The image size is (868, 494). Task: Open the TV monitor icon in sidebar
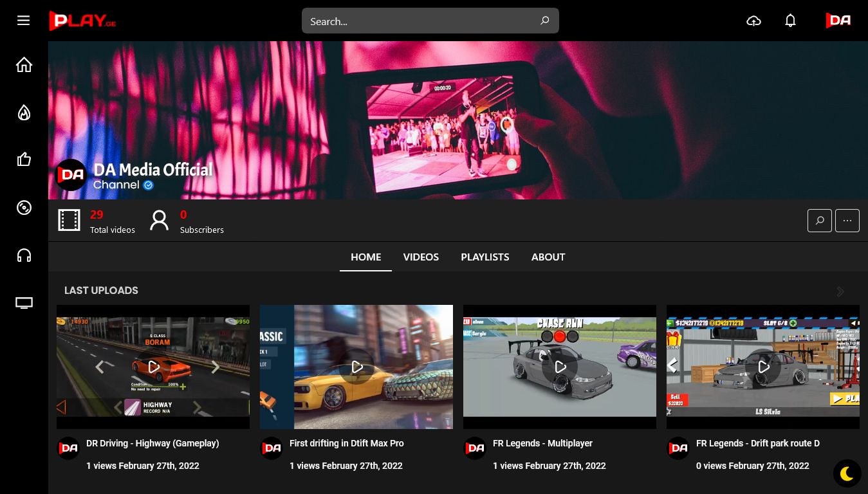click(x=24, y=303)
